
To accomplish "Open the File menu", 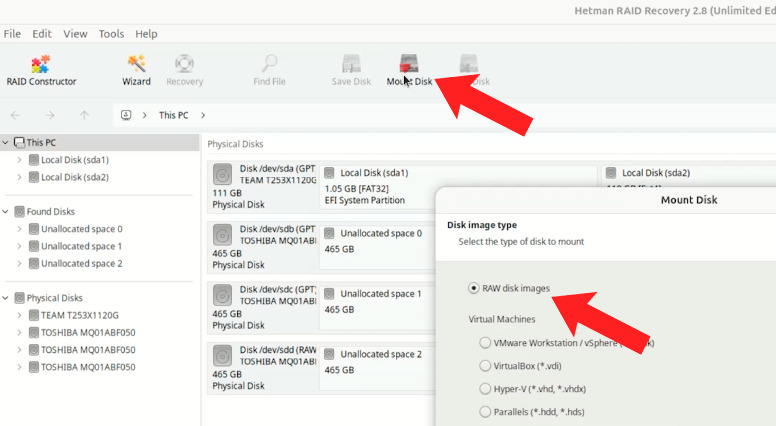I will [x=12, y=34].
